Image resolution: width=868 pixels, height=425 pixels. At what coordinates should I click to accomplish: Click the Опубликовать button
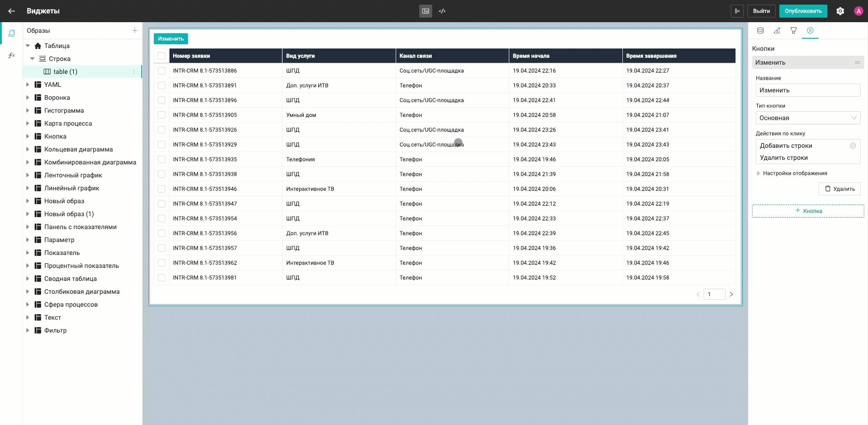(803, 11)
